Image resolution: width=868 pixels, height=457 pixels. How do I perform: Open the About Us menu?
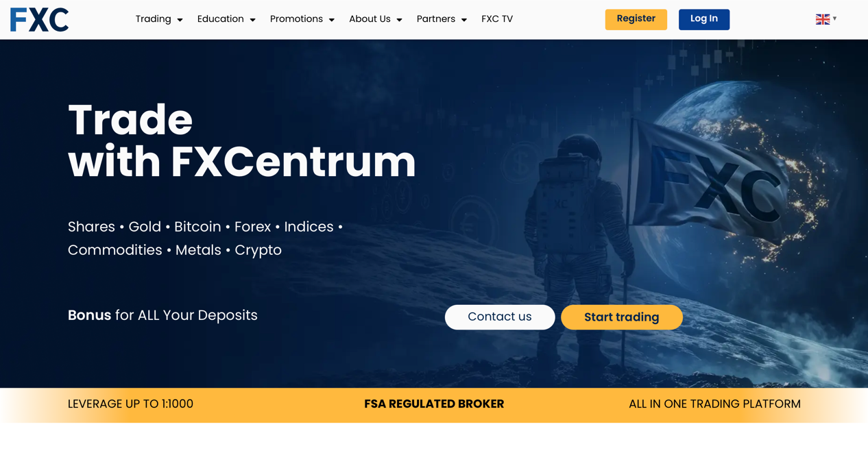click(370, 19)
